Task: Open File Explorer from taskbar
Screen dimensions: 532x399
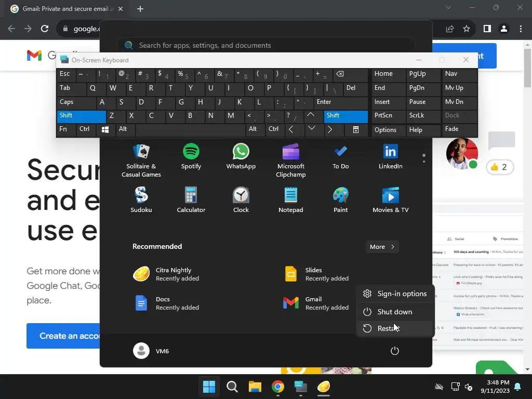Action: tap(255, 387)
